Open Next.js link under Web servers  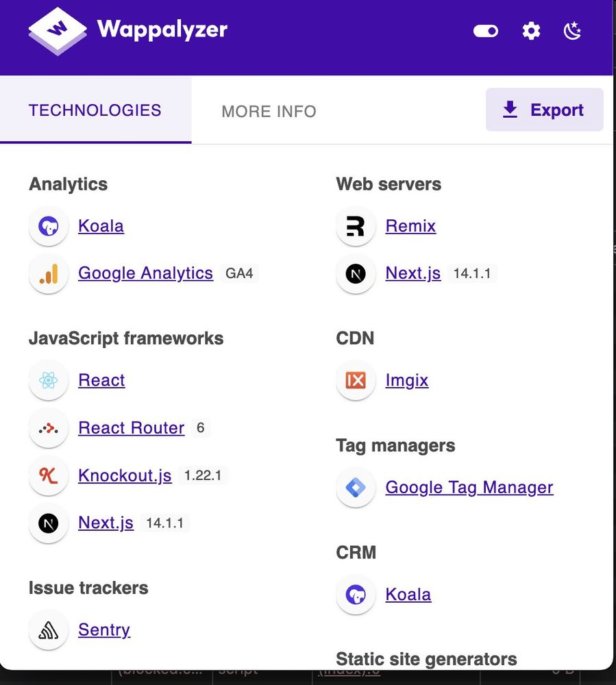click(x=413, y=273)
